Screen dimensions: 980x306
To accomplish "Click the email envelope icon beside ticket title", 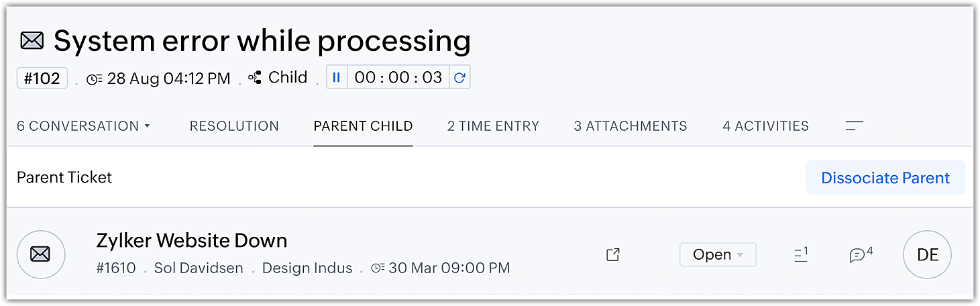I will point(32,42).
